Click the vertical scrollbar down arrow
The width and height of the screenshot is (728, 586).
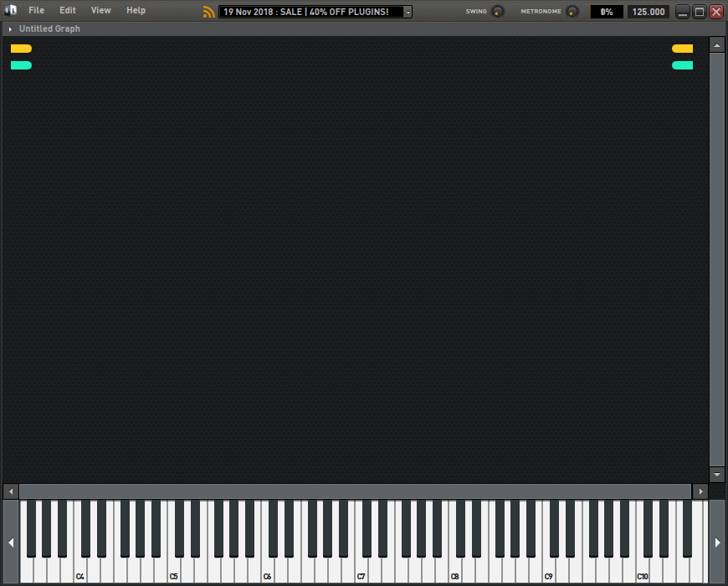717,474
